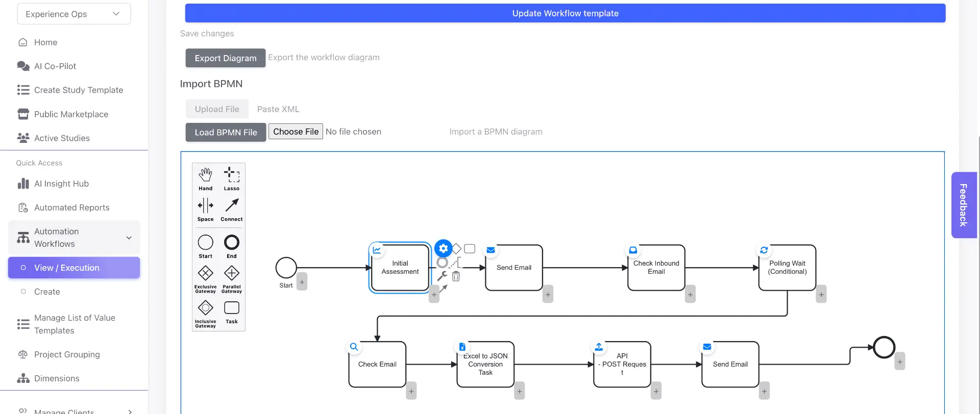The image size is (980, 414).
Task: Select the Inclusive Gateway element
Action: pyautogui.click(x=205, y=313)
